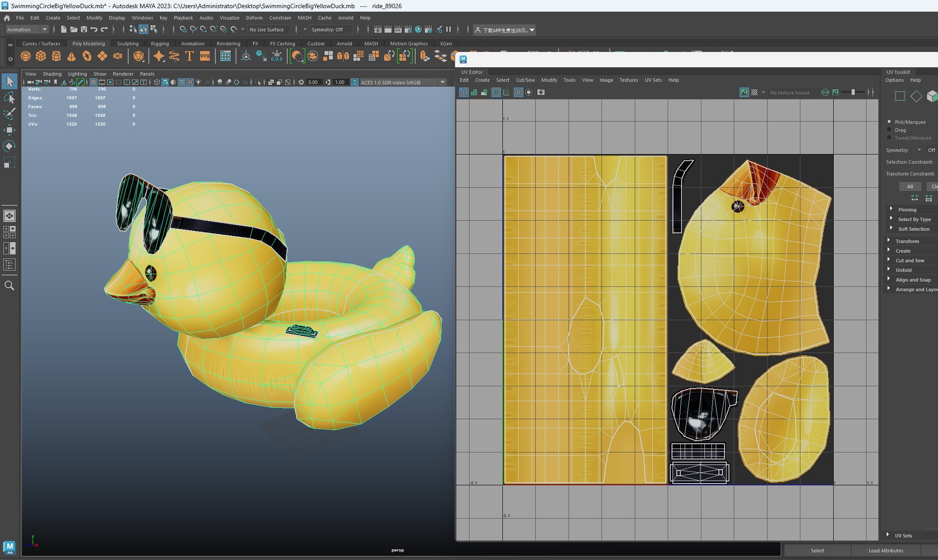Click the viewport gamma value field 1.00
938x560 pixels.
[x=340, y=82]
